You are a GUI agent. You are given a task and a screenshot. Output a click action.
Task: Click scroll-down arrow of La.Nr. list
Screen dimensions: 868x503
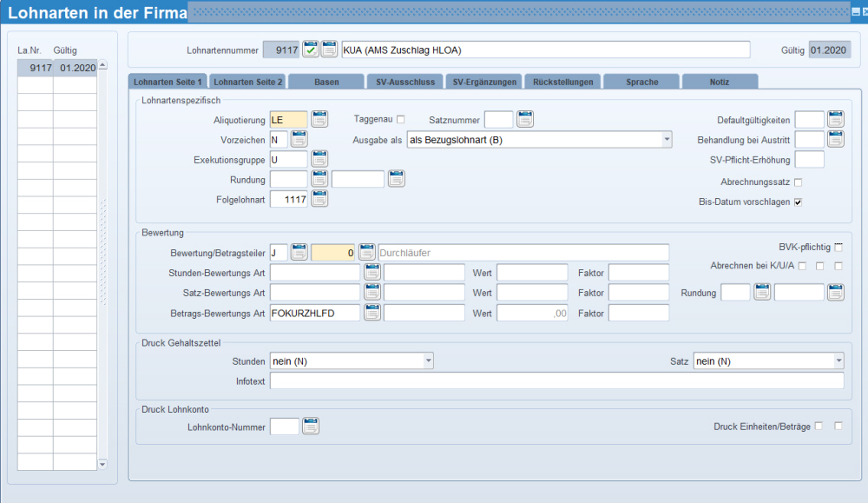pos(102,464)
